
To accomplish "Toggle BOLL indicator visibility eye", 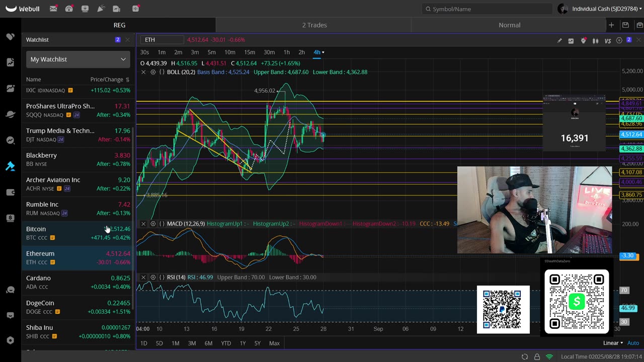I will pos(153,72).
